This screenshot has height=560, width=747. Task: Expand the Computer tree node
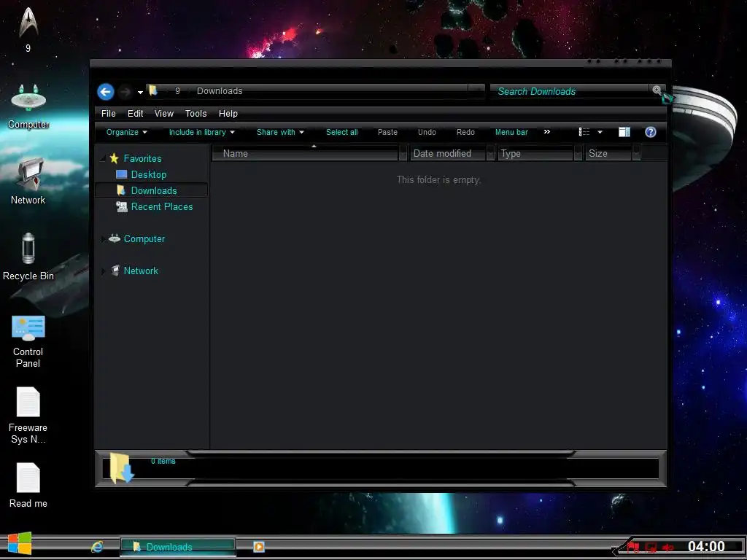103,239
